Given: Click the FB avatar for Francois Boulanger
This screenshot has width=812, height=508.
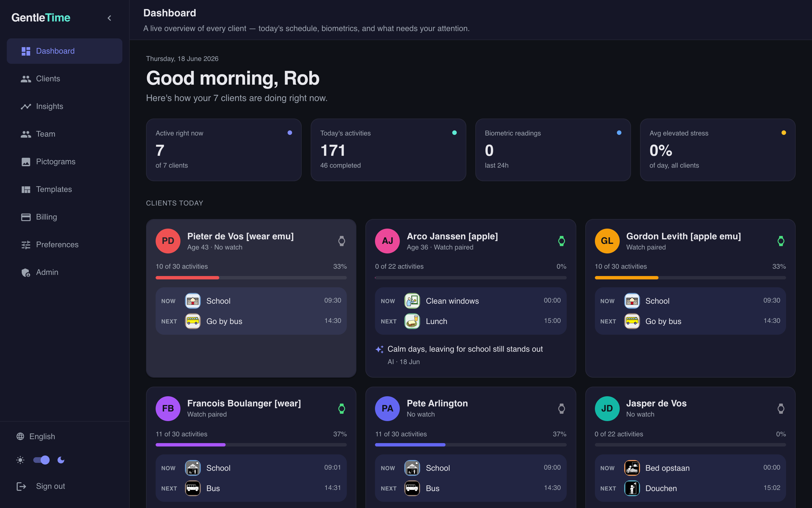Looking at the screenshot, I should (168, 409).
